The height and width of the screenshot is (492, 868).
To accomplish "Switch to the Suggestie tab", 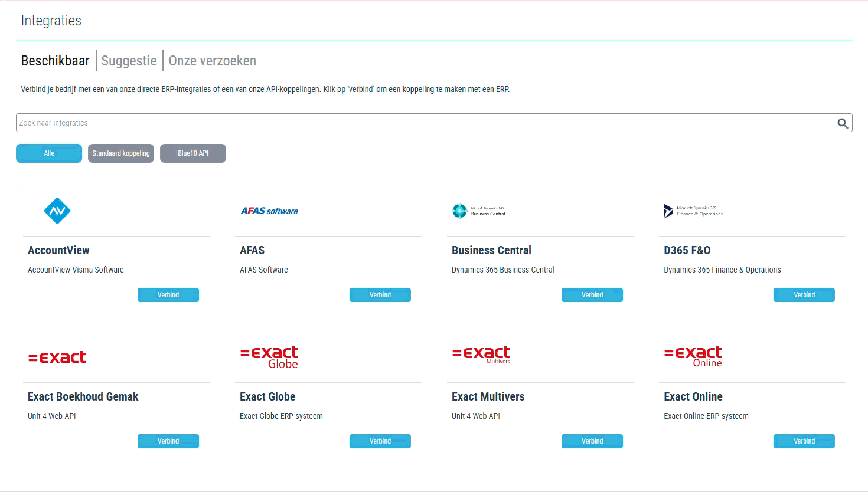I will tap(129, 61).
